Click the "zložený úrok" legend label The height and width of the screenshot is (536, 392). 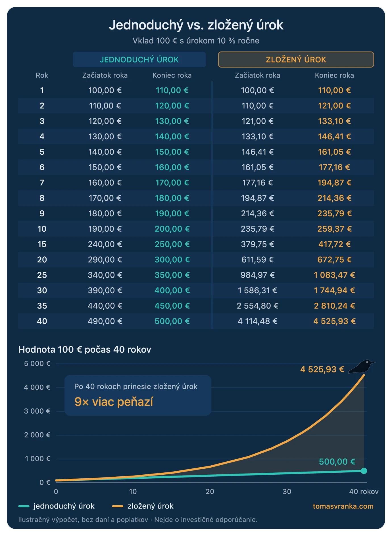(151, 506)
